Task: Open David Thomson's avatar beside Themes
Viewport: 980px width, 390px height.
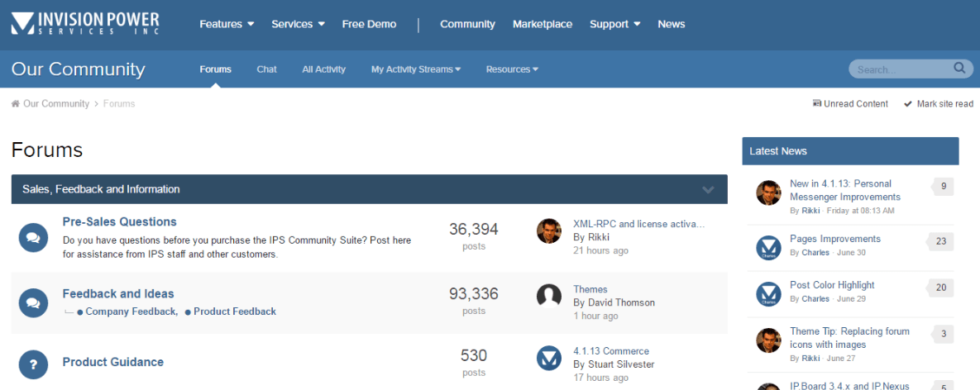Action: pos(549,296)
